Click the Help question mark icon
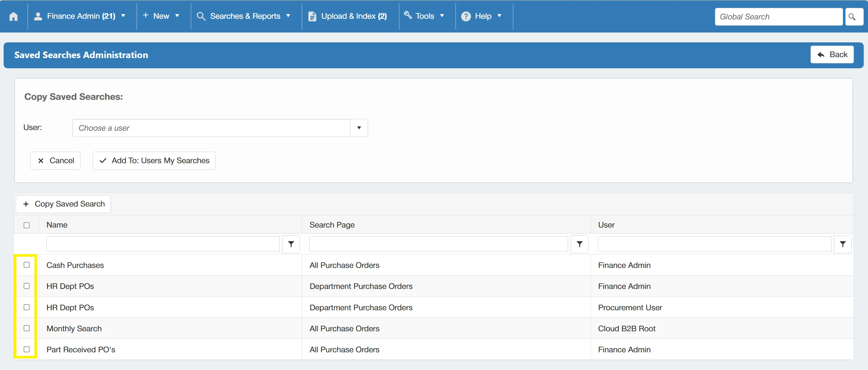The width and height of the screenshot is (868, 370). [466, 16]
